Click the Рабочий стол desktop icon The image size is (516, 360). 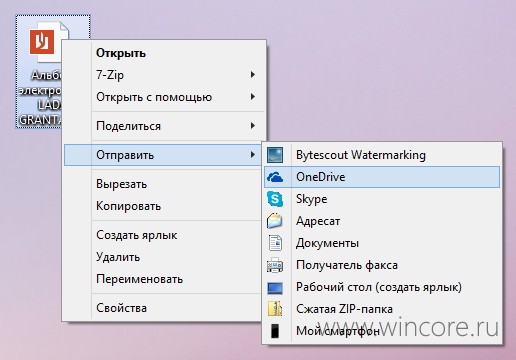(275, 288)
